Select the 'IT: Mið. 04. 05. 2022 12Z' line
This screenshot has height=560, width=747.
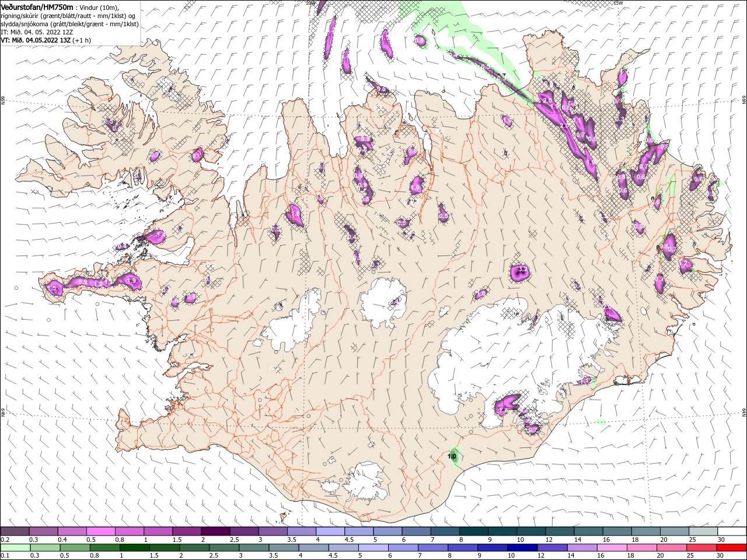(x=37, y=32)
